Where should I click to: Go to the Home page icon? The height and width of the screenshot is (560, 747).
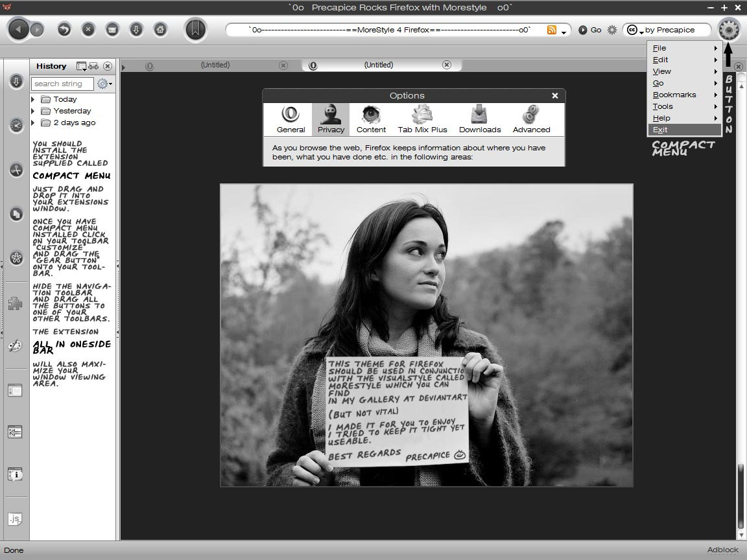(x=161, y=30)
